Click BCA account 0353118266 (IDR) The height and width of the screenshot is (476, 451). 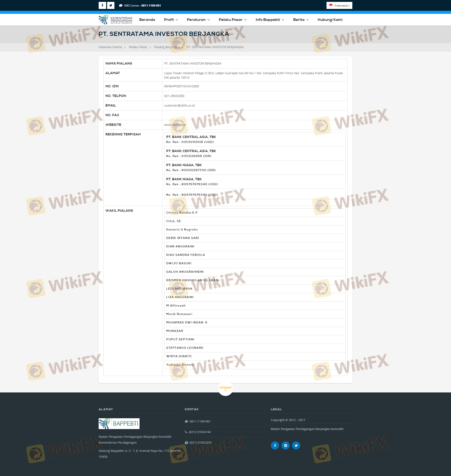pyautogui.click(x=255, y=154)
